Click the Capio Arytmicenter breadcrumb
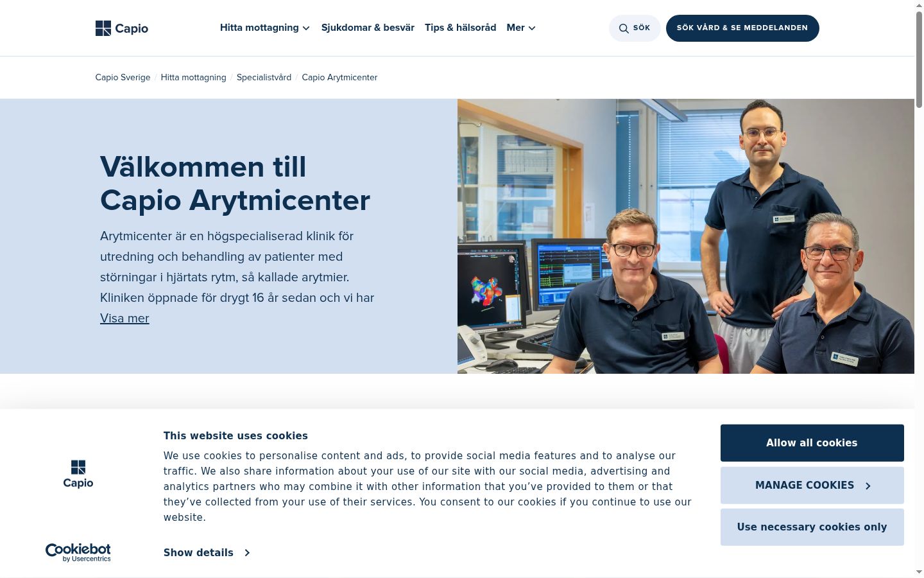924x578 pixels. (x=339, y=78)
